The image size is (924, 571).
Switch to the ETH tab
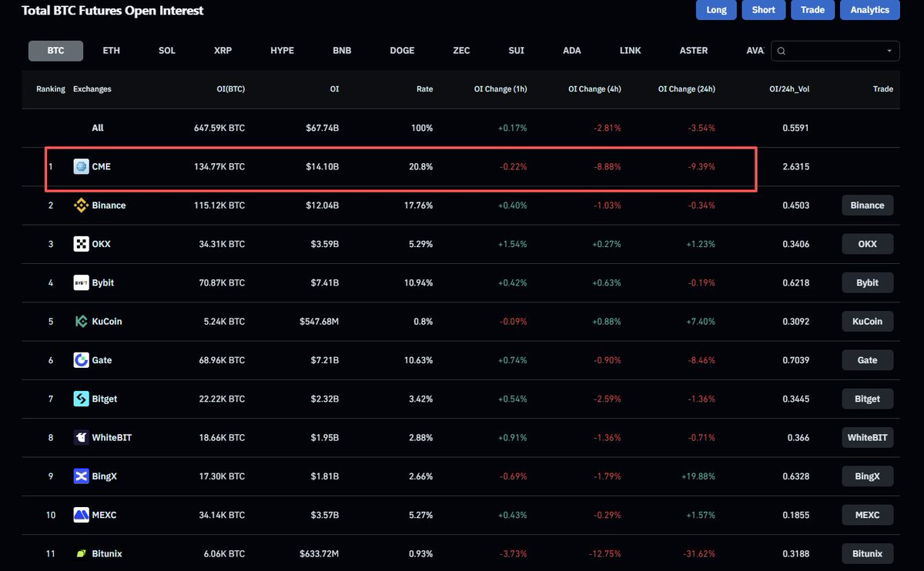point(112,51)
